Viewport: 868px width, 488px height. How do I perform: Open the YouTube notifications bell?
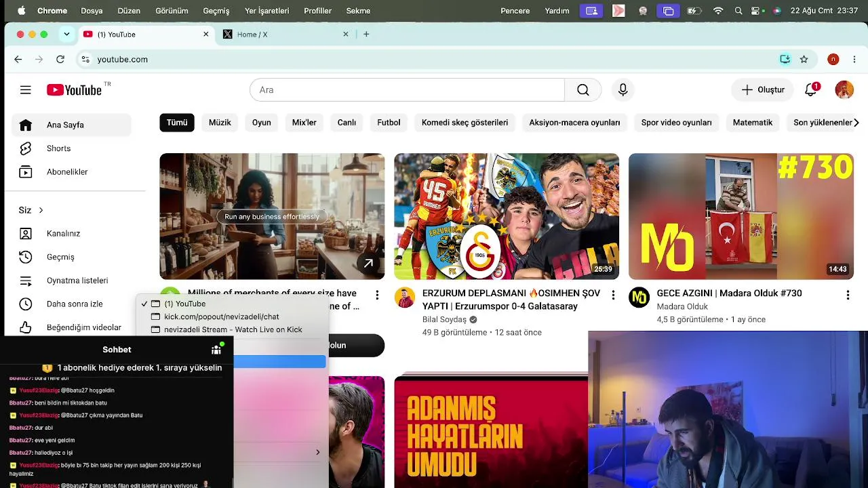pyautogui.click(x=811, y=90)
